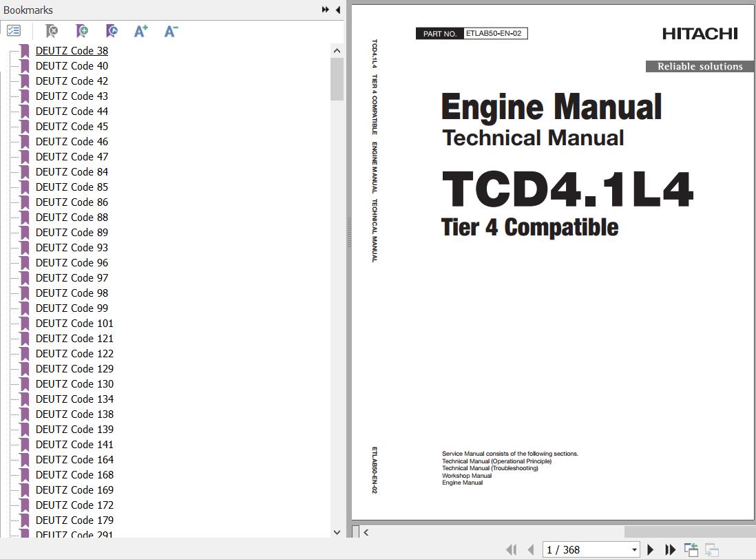Open the page number dropdown arrow
Image resolution: width=756 pixels, height=559 pixels.
[x=635, y=550]
